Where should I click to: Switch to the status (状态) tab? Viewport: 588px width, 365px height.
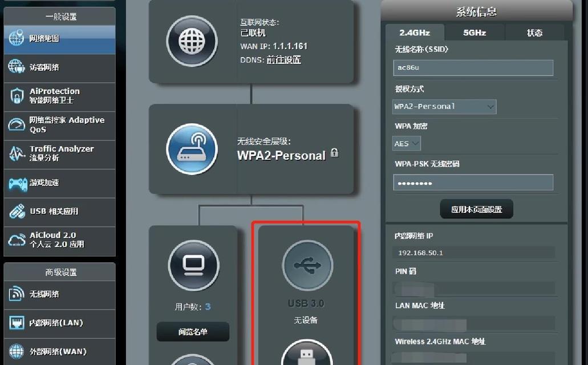click(x=534, y=33)
